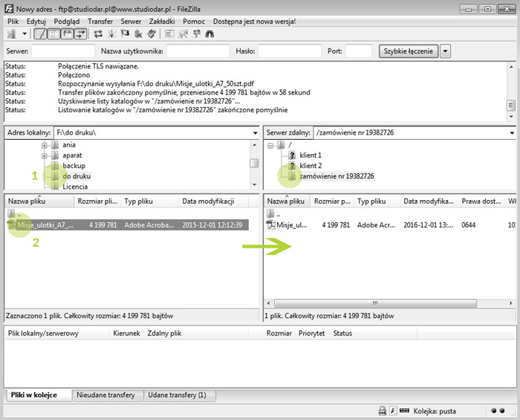Image resolution: width=520 pixels, height=420 pixels.
Task: Select local file 'Misje_ulotki_A7_...' row
Action: [127, 225]
